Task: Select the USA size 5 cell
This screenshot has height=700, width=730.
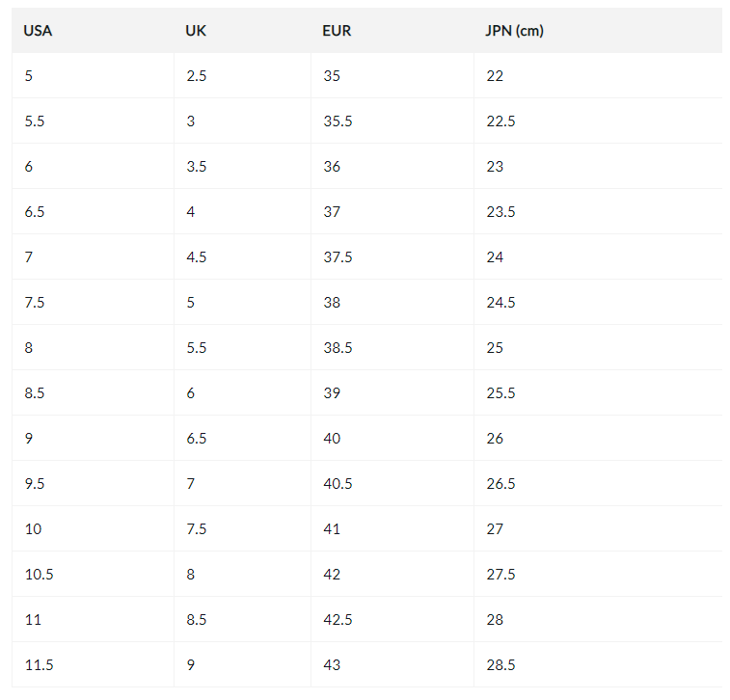Action: 29,76
